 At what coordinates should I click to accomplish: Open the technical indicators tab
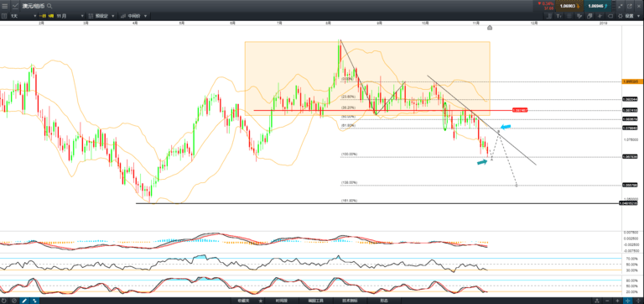point(350,301)
